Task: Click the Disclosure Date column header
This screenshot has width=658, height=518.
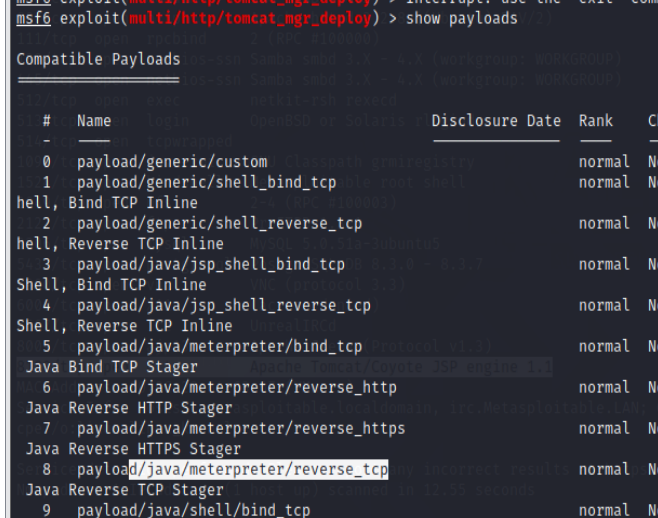Action: pos(496,121)
